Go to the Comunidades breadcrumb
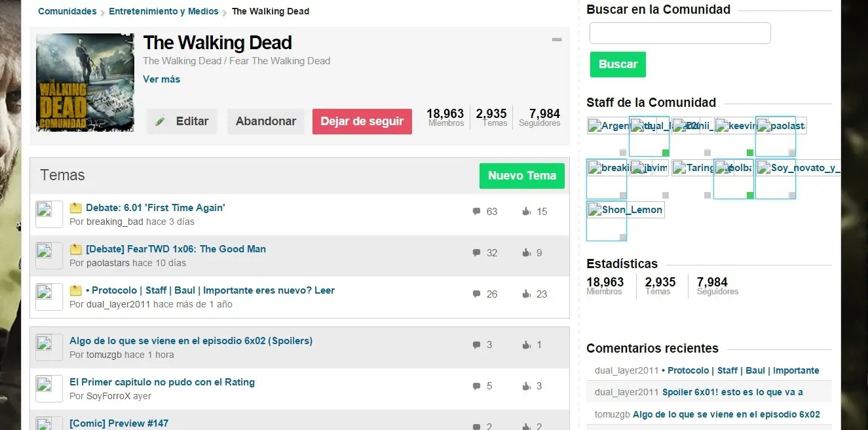Viewport: 868px width, 430px height. point(67,11)
